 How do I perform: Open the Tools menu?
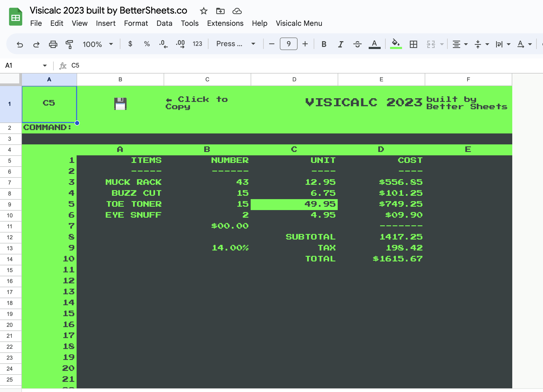pyautogui.click(x=190, y=23)
